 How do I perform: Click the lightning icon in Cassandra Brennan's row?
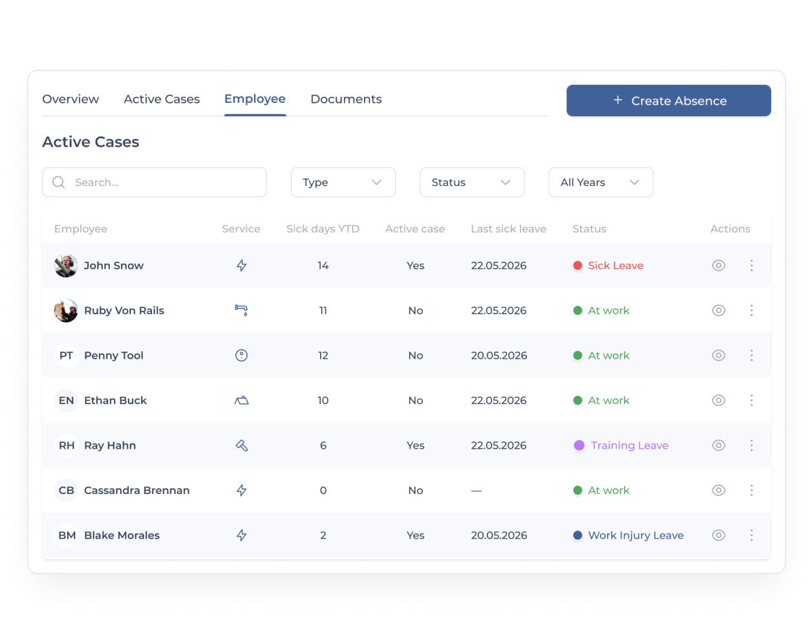[x=241, y=490]
